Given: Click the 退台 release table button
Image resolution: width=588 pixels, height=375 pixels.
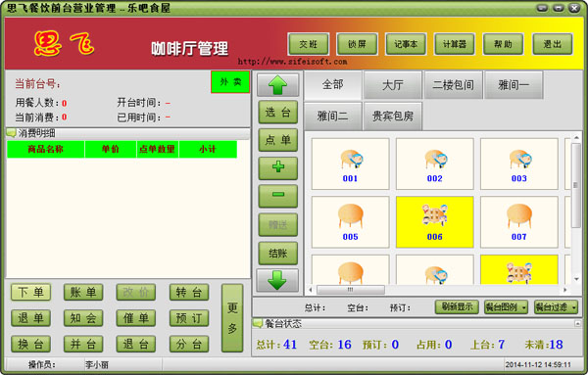Looking at the screenshot, I should pyautogui.click(x=136, y=344).
